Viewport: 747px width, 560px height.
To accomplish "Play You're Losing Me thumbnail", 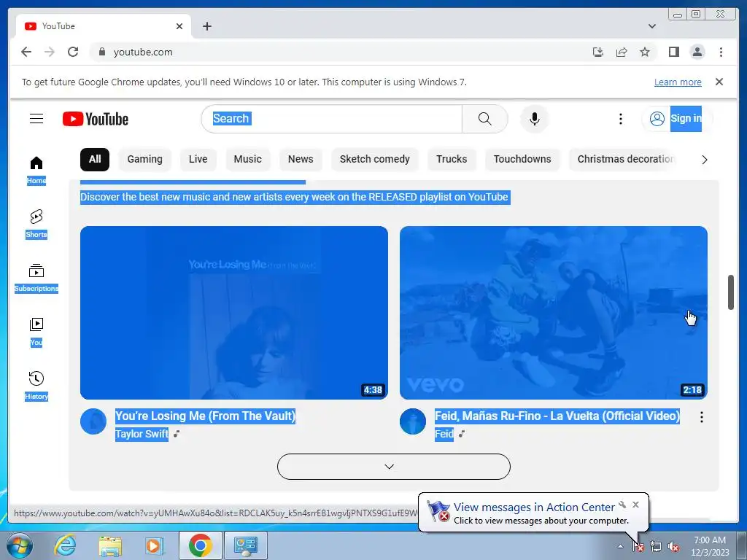I will click(x=234, y=313).
